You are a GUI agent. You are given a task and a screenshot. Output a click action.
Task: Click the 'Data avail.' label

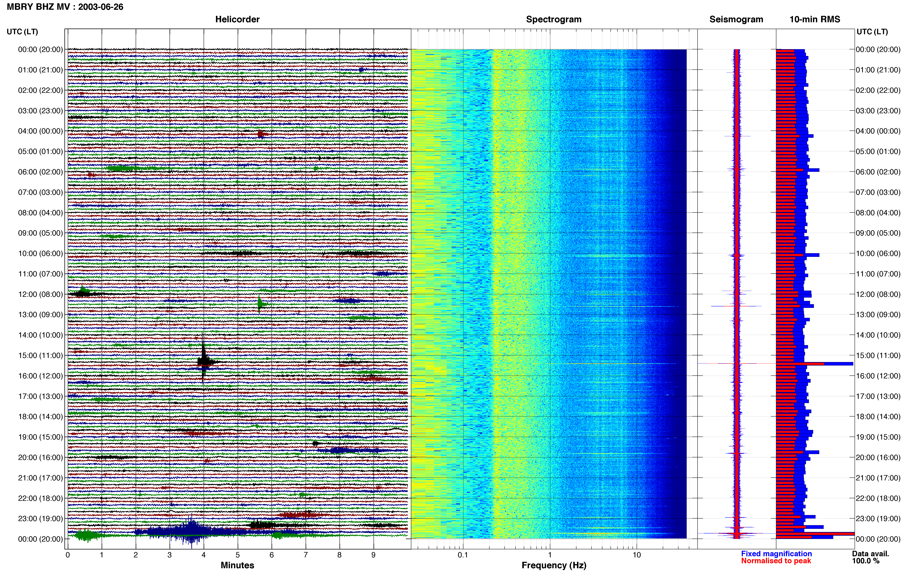click(870, 554)
